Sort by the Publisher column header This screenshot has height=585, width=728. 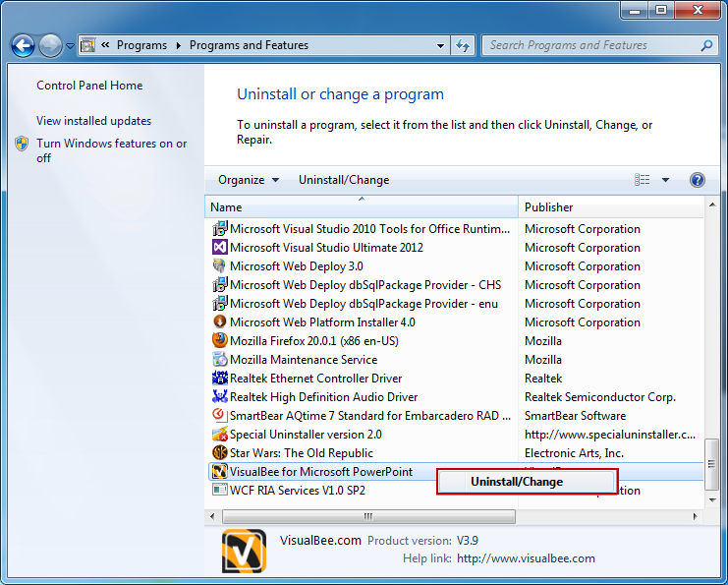611,207
